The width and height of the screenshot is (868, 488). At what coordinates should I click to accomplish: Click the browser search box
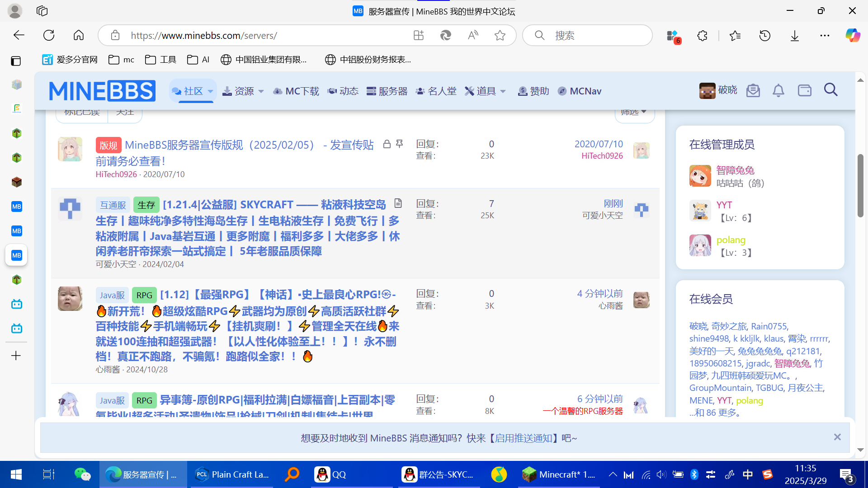pos(588,35)
